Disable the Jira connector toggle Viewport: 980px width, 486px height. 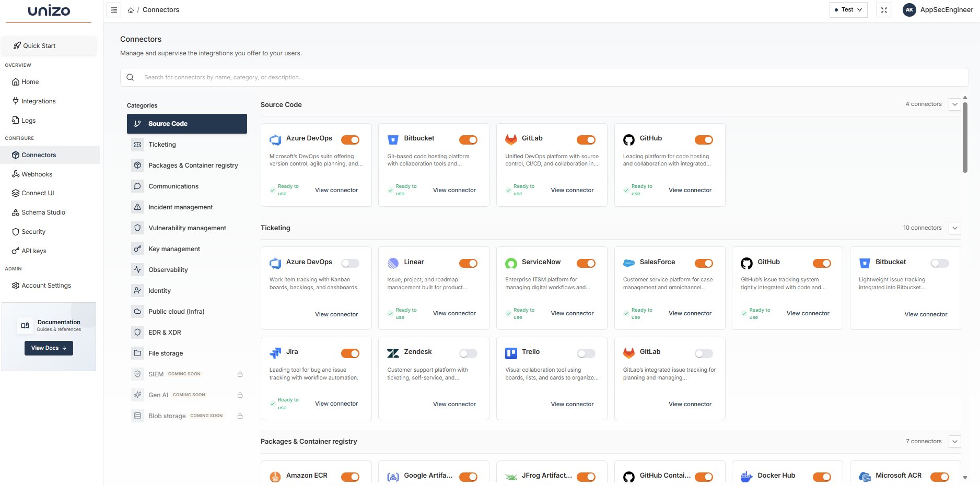pyautogui.click(x=351, y=353)
